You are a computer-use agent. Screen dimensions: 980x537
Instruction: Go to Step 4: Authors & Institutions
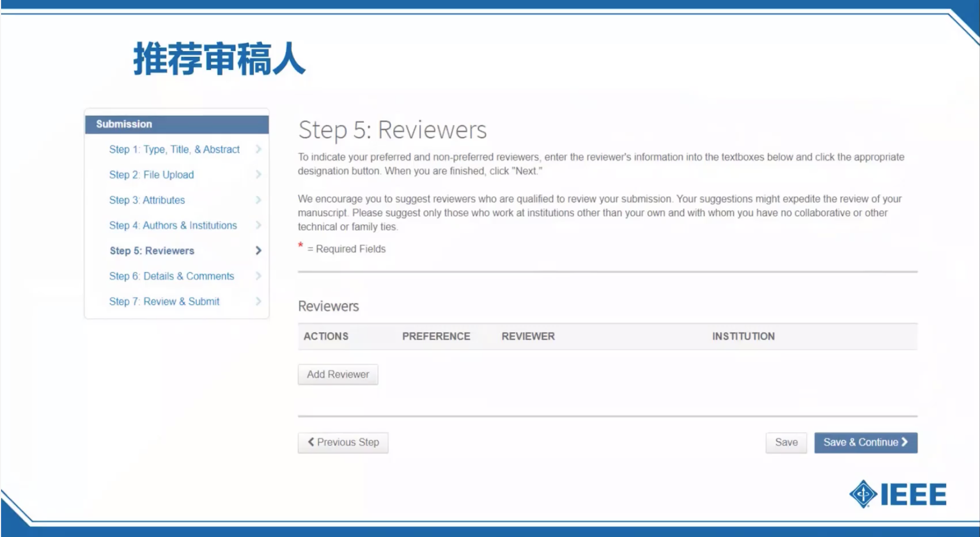[173, 225]
